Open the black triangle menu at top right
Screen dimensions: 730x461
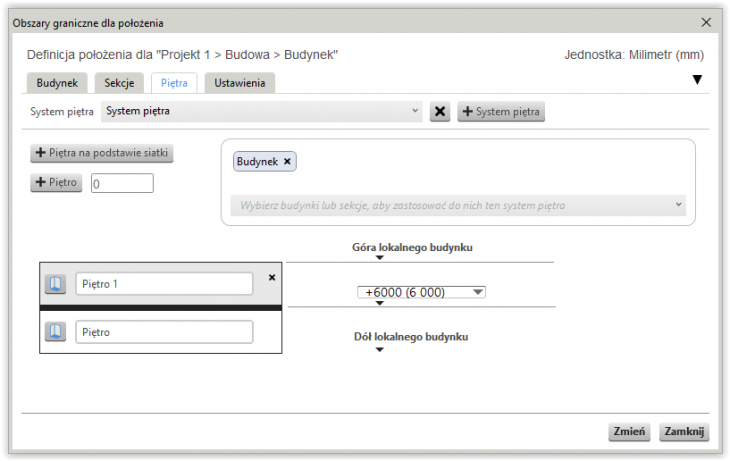click(697, 80)
